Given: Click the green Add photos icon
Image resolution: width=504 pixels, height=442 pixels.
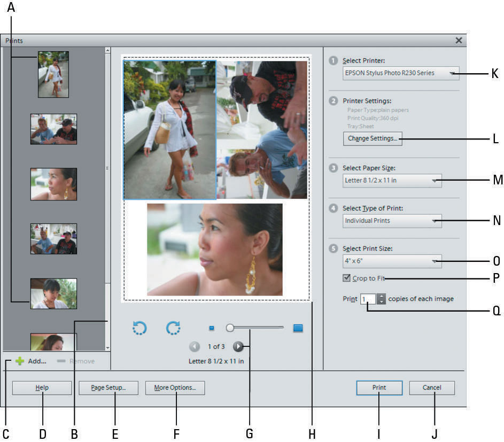Looking at the screenshot, I should pyautogui.click(x=19, y=361).
